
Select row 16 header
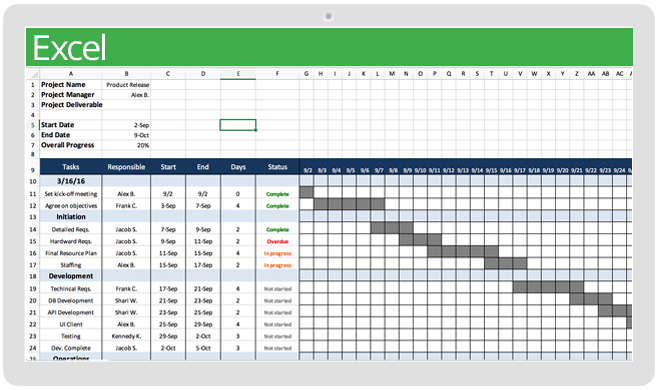[33, 253]
